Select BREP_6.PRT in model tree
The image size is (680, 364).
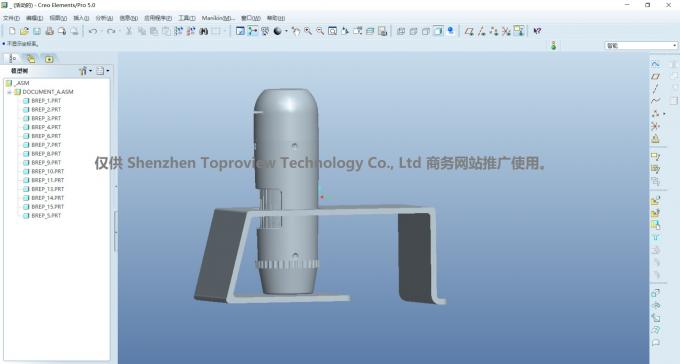tap(42, 136)
